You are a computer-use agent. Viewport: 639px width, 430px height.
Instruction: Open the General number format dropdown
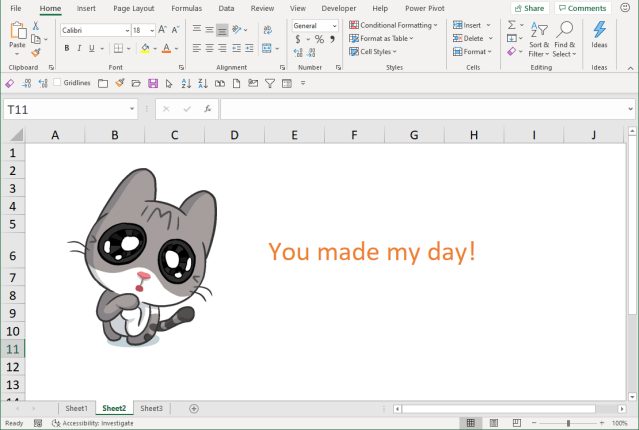(x=334, y=26)
